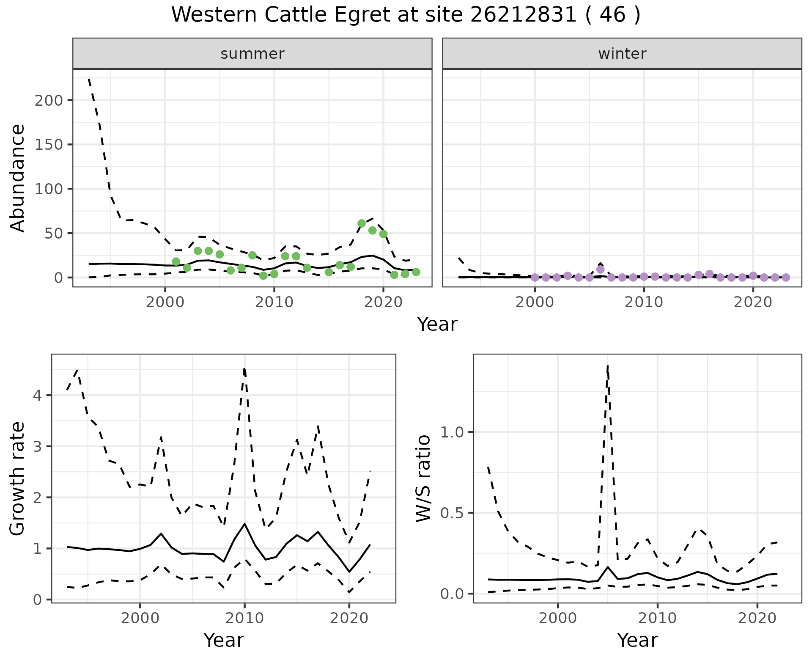The width and height of the screenshot is (812, 660).
Task: Click the 'Abundance' y-axis label
Action: (x=18, y=178)
